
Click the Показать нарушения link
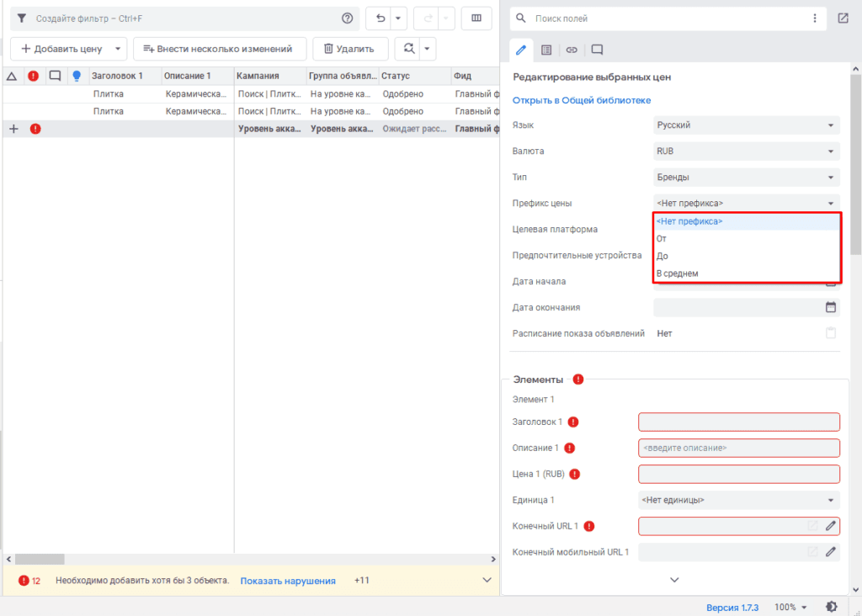pyautogui.click(x=288, y=581)
